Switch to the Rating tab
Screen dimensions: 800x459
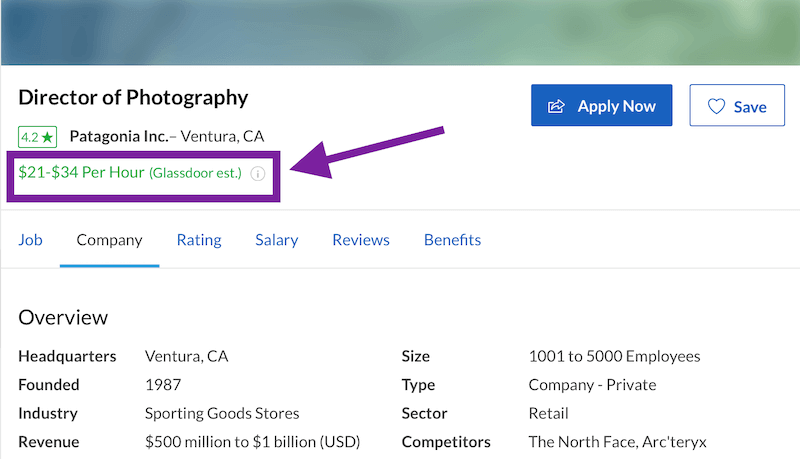pyautogui.click(x=199, y=240)
